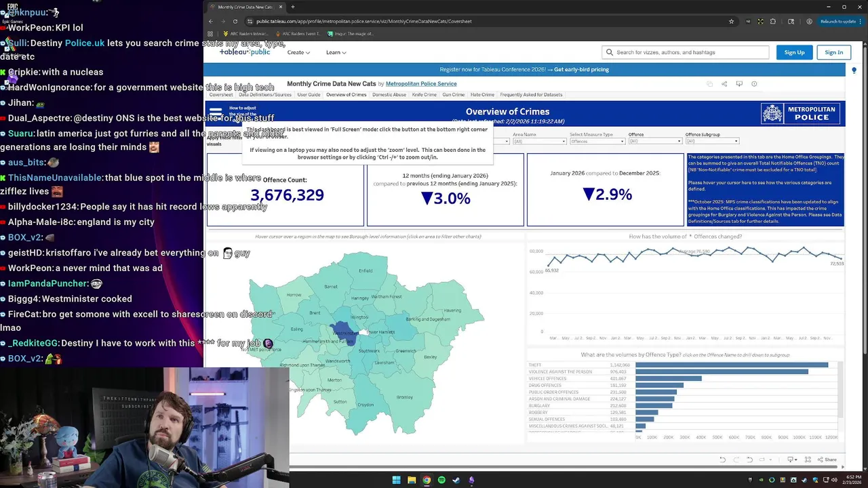Switch to the Knife Crime tab

(425, 95)
